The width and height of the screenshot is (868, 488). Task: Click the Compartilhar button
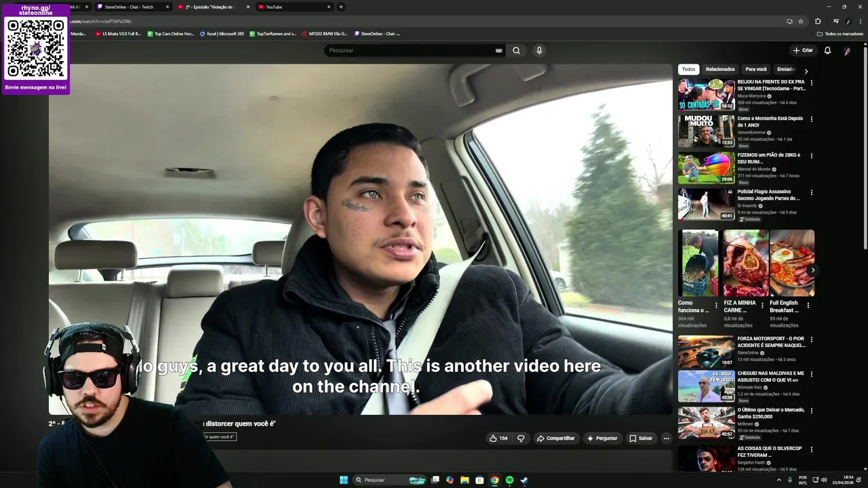(555, 439)
